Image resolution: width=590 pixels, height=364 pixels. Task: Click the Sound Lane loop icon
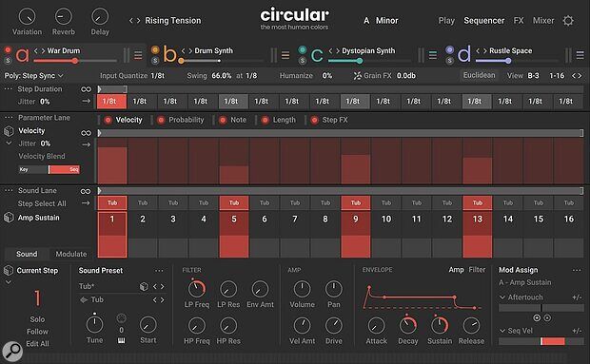86,192
